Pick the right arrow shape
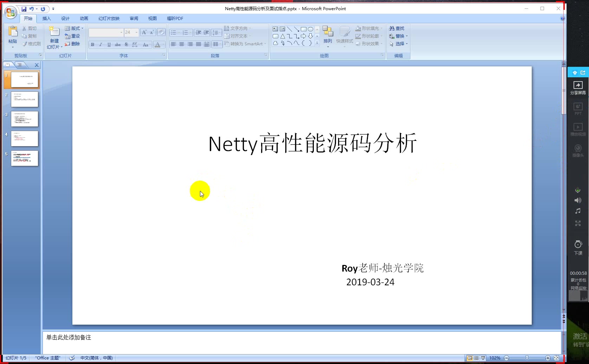The image size is (589, 364). [x=304, y=36]
